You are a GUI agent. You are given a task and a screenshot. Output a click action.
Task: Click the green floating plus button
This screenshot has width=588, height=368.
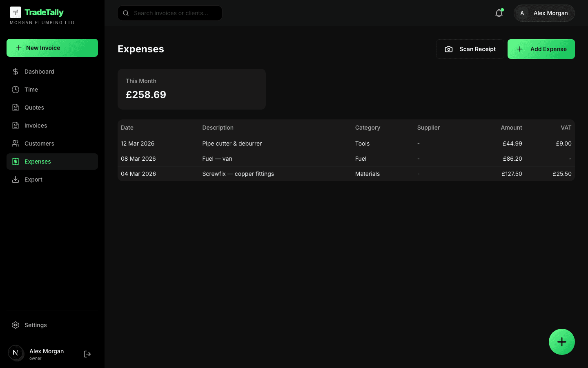click(562, 342)
